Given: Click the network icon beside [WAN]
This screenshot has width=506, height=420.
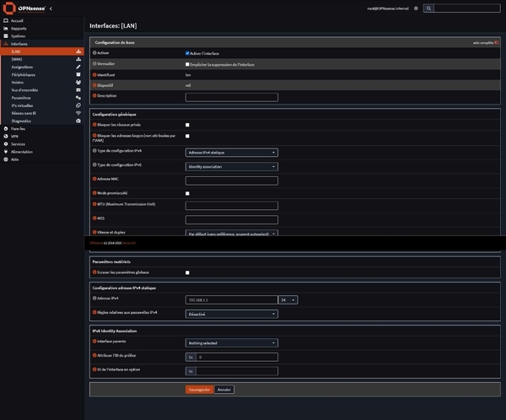Looking at the screenshot, I should (78, 59).
